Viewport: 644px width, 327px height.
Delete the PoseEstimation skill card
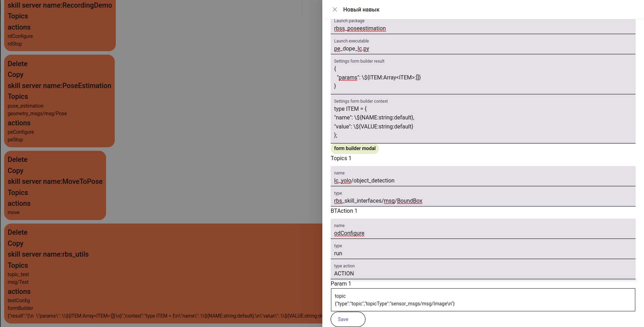(x=17, y=64)
